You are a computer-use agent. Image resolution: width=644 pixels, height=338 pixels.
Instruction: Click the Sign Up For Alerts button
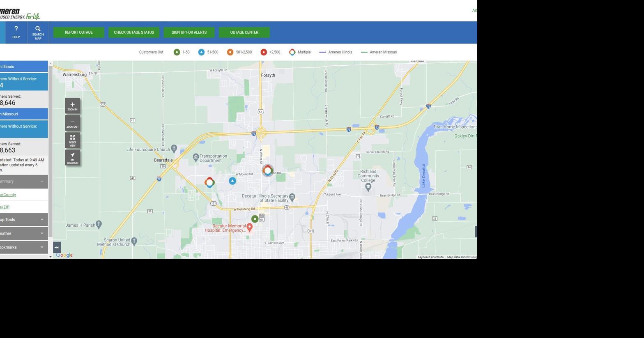(x=189, y=32)
